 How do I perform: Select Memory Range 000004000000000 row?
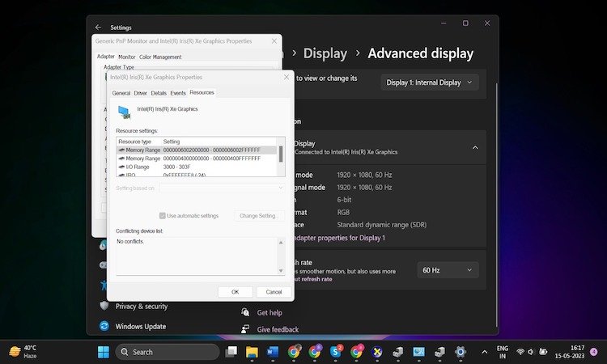click(x=197, y=159)
